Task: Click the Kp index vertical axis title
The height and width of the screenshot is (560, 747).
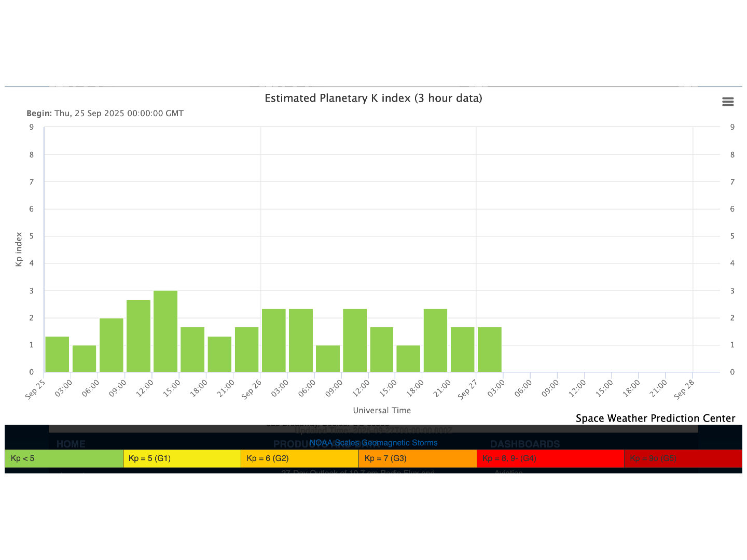Action: [x=19, y=249]
